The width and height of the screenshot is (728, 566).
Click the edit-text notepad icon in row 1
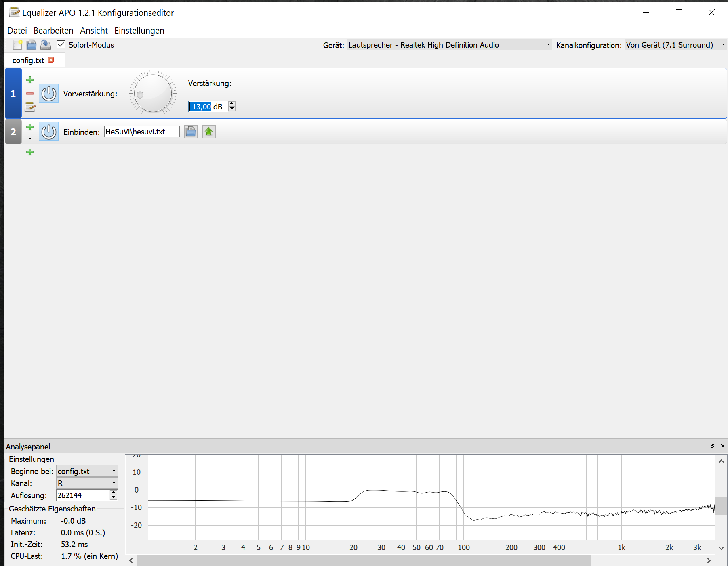[x=30, y=107]
